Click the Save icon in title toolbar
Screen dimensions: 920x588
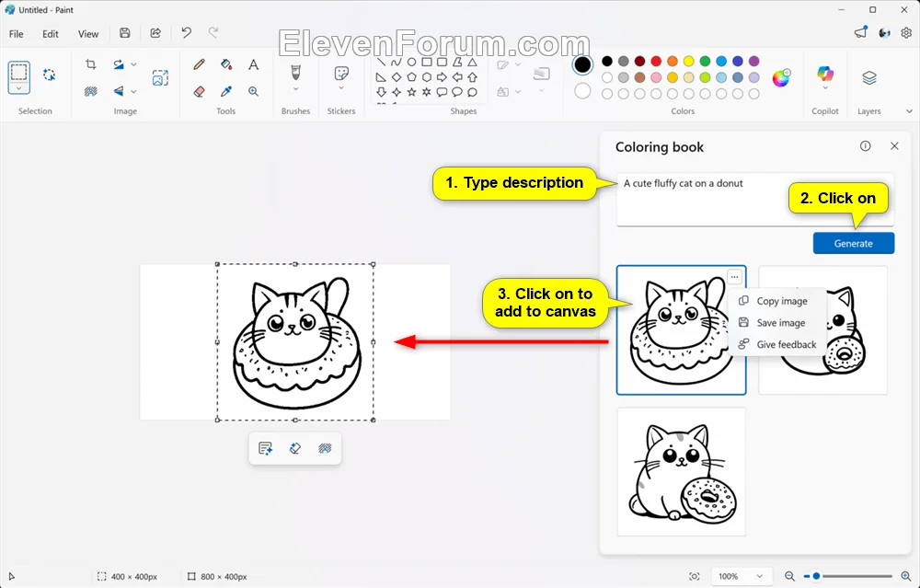pos(124,33)
